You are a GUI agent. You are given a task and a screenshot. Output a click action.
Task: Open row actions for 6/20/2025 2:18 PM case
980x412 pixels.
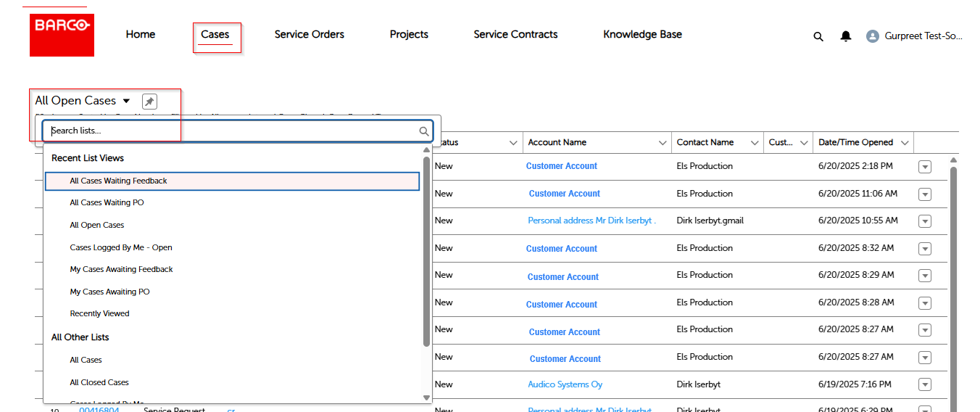point(924,167)
